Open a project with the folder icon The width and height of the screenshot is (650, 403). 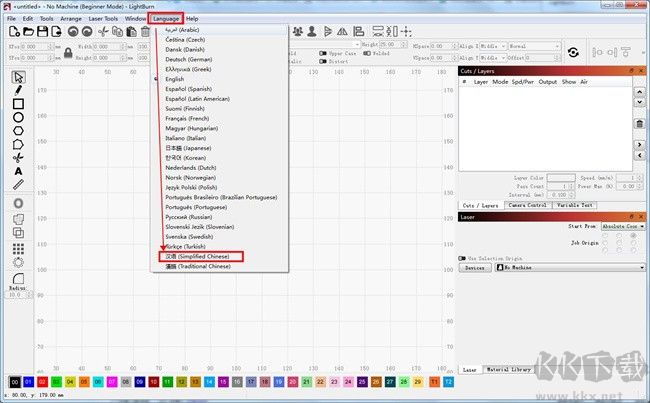(28, 32)
